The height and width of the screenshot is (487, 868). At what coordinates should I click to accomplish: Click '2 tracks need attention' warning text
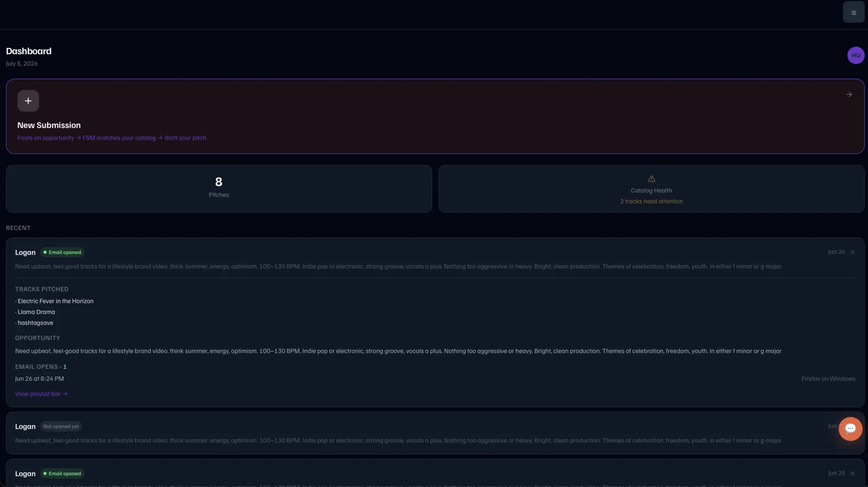coord(652,201)
